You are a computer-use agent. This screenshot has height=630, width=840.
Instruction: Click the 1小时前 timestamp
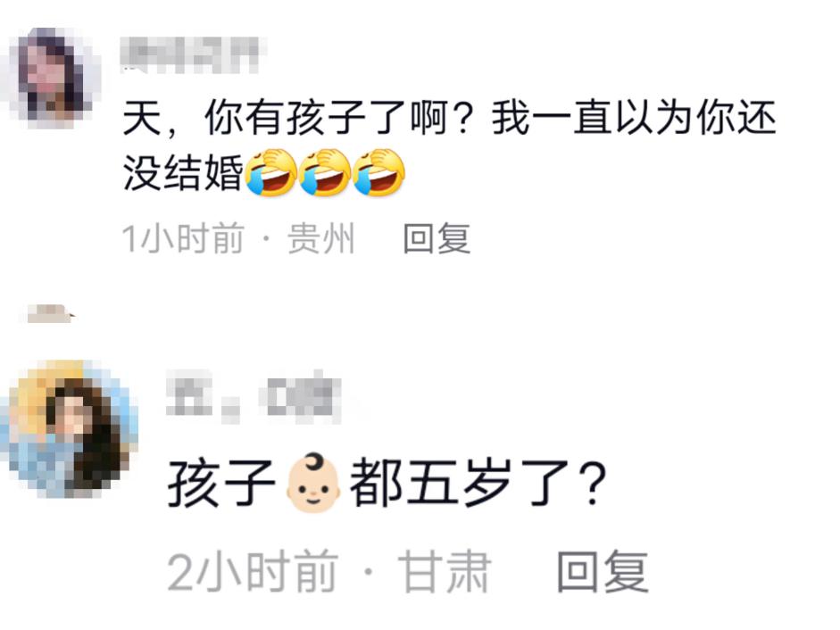pyautogui.click(x=183, y=238)
